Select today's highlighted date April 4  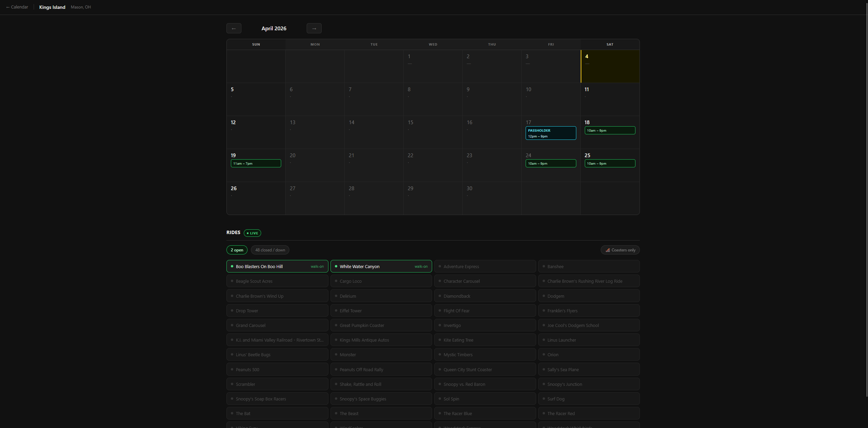click(610, 66)
